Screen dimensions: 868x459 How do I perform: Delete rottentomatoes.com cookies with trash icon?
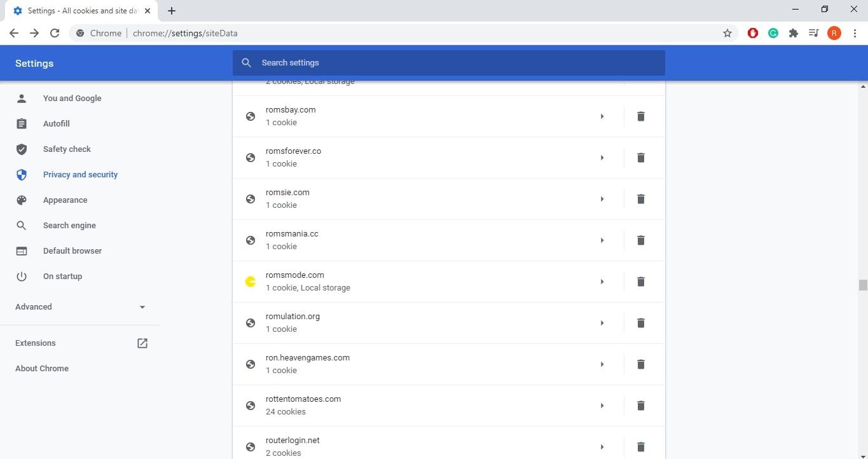click(x=641, y=406)
